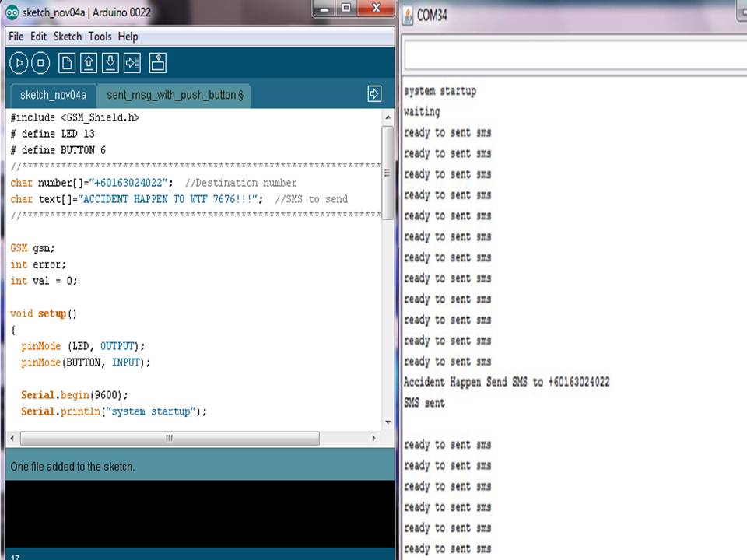Screen dimensions: 747x560
Task: Click the editor scroll down arrow
Action: pos(388,422)
